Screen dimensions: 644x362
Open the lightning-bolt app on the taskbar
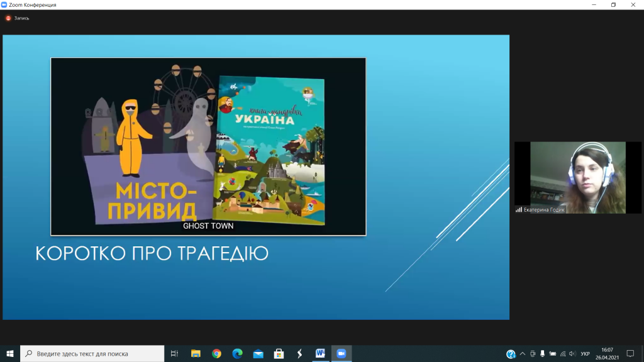(299, 353)
